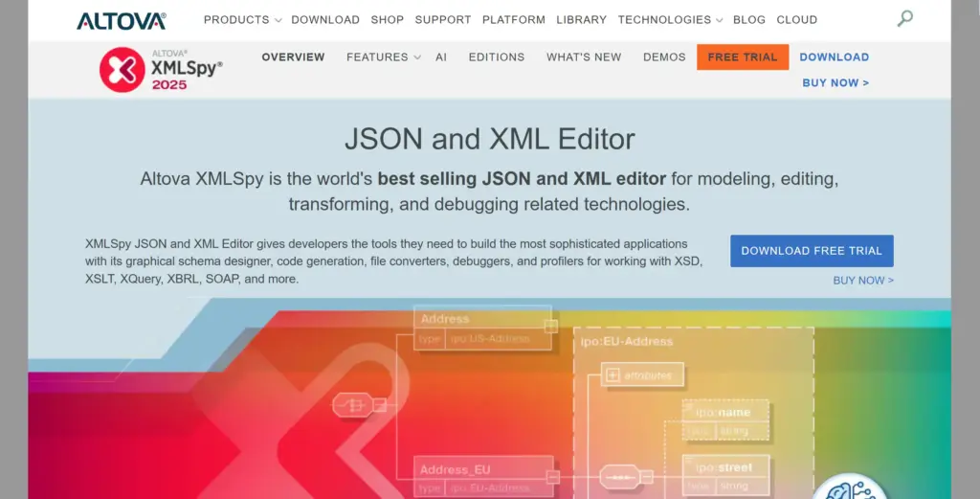The width and height of the screenshot is (980, 499).
Task: Click the plus icon beside attributes
Action: point(612,375)
